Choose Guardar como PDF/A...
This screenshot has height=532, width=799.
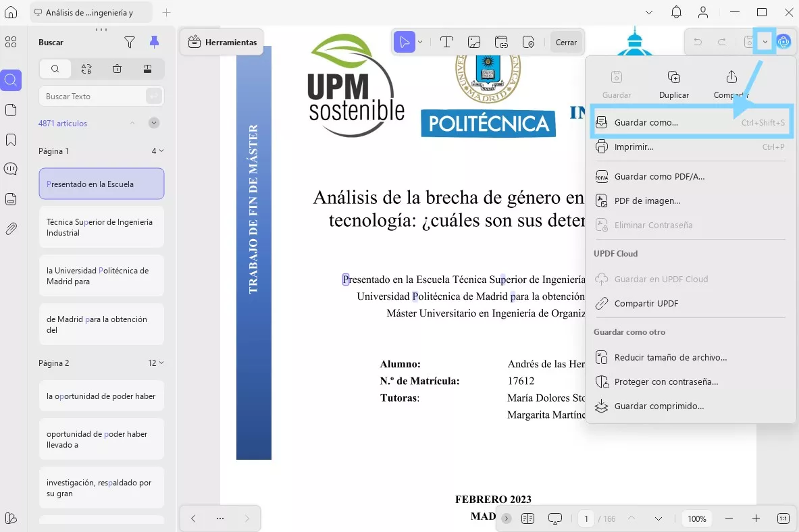point(692,176)
